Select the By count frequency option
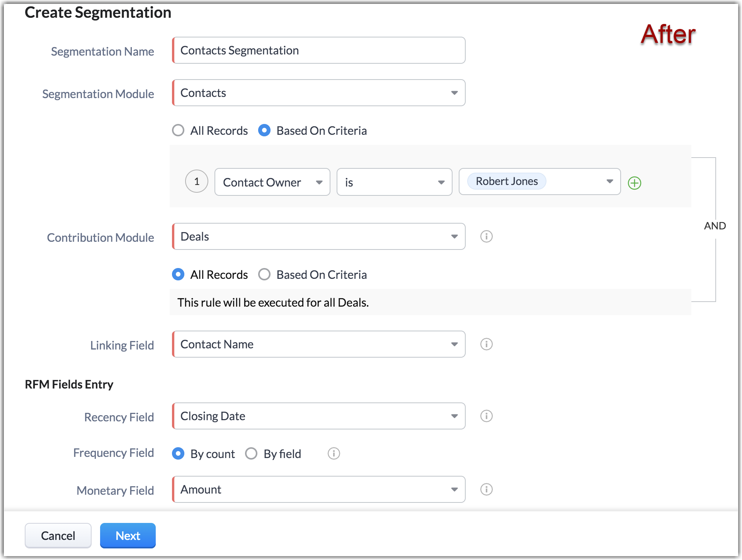Image resolution: width=742 pixels, height=560 pixels. coord(178,453)
